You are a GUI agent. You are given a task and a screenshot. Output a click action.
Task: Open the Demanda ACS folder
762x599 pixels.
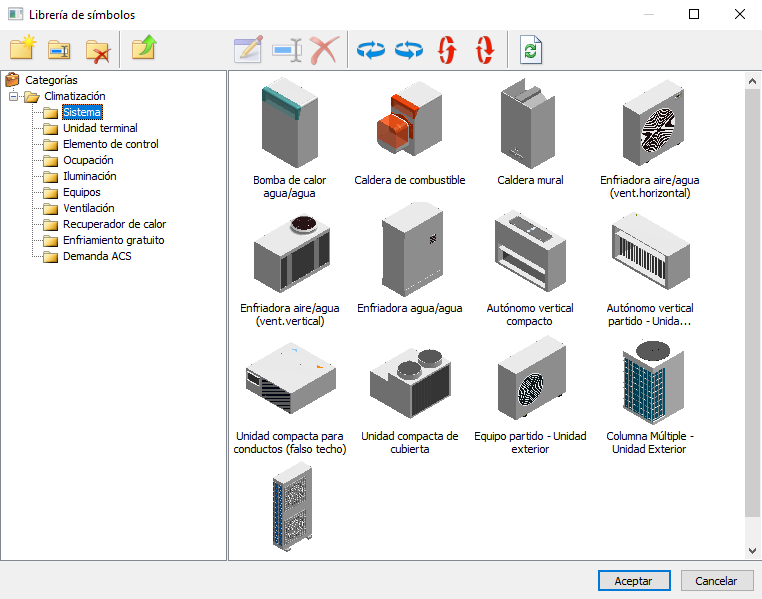click(x=97, y=256)
